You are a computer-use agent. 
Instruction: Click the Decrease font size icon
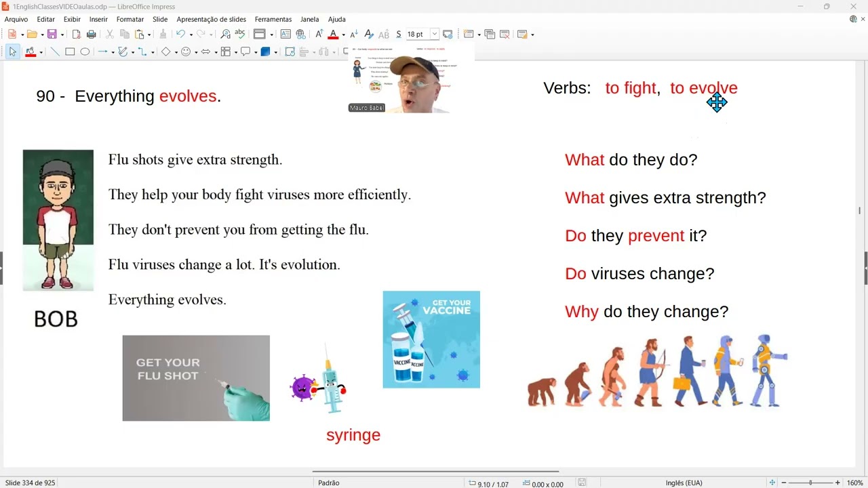tap(354, 34)
